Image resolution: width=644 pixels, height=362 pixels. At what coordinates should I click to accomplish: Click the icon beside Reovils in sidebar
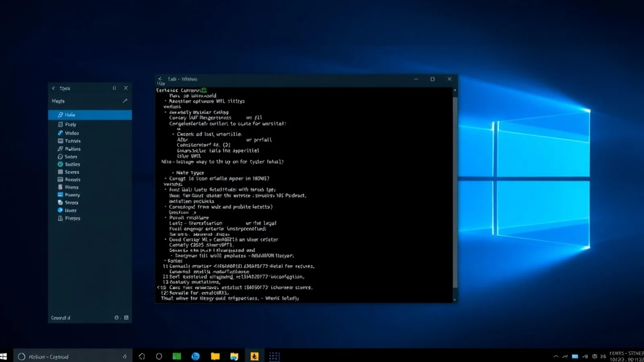tap(60, 179)
